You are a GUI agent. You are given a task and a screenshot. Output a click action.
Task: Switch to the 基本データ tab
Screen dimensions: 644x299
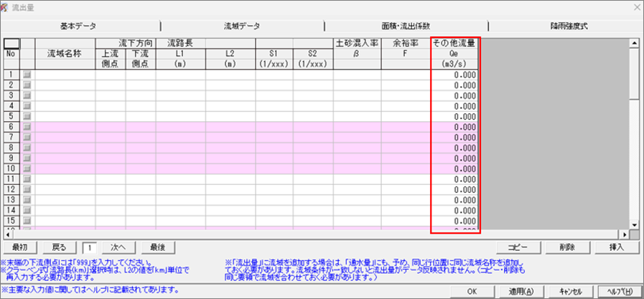[x=80, y=25]
